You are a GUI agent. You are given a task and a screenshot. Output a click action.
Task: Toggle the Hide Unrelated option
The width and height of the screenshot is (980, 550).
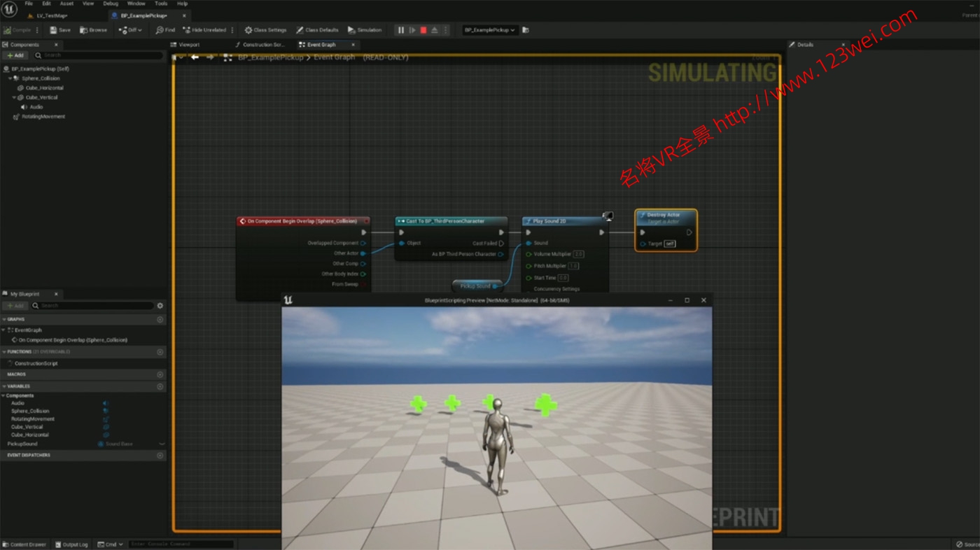pyautogui.click(x=204, y=30)
